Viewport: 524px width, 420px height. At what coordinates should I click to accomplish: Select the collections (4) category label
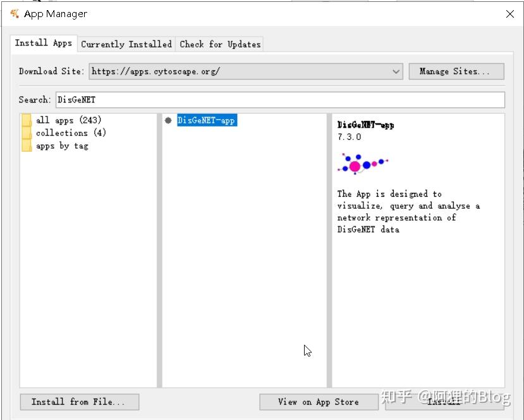pos(71,133)
